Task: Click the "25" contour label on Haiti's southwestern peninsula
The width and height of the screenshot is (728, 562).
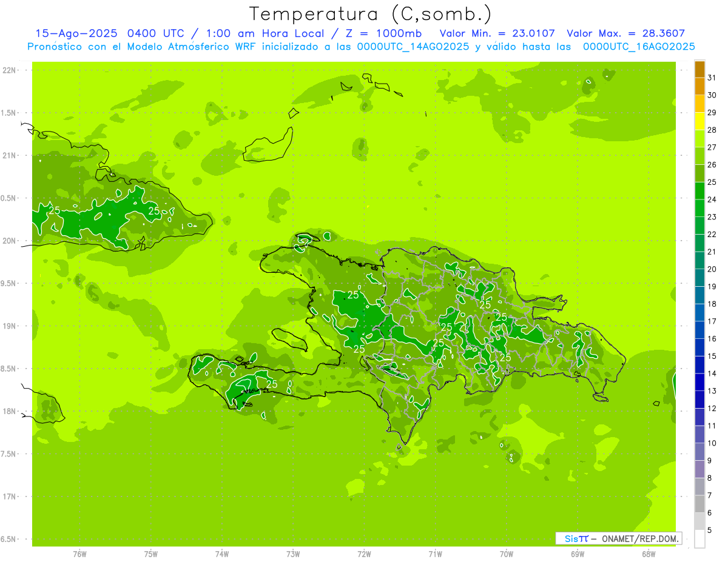Action: click(x=272, y=384)
